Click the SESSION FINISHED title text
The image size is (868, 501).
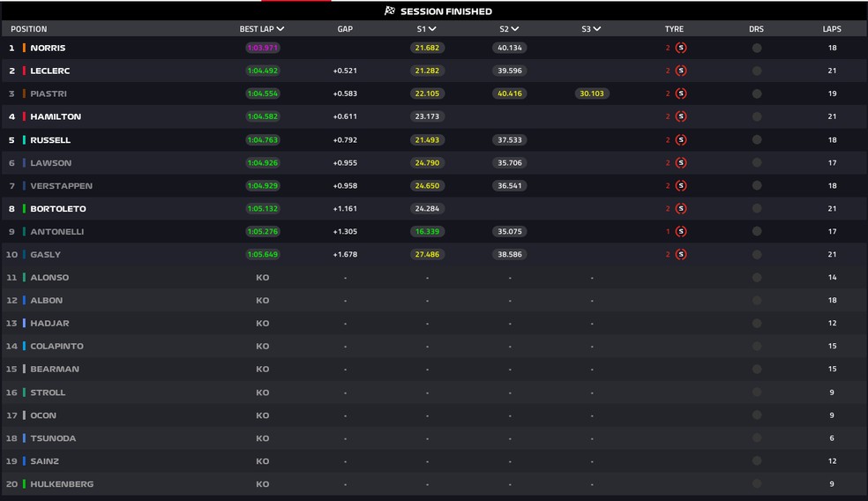coord(446,11)
